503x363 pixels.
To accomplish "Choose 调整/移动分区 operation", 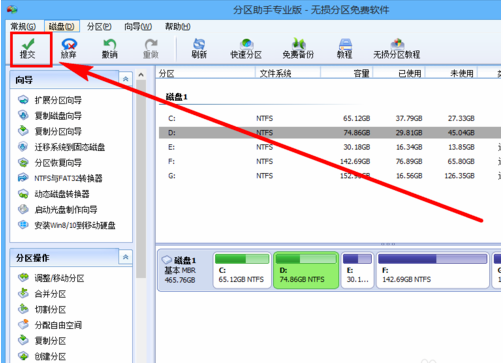I will coord(51,278).
